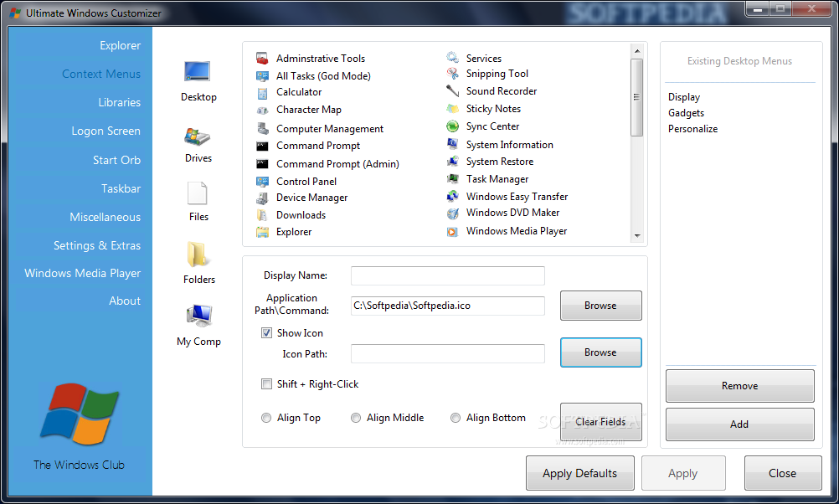
Task: Enable the Shift + Right-Click checkbox
Action: pos(266,383)
